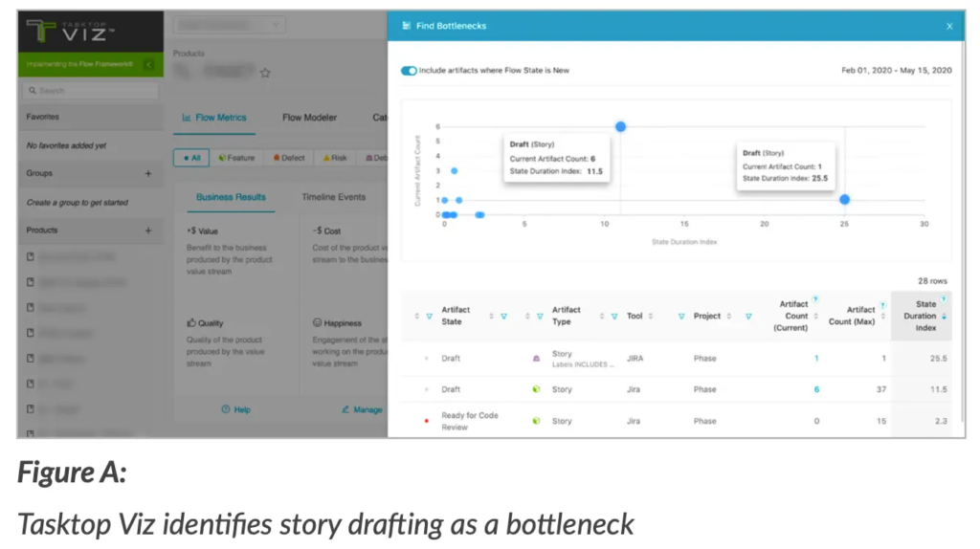Click the sidebar Search field
This screenshot has height=549, width=980.
tap(93, 91)
